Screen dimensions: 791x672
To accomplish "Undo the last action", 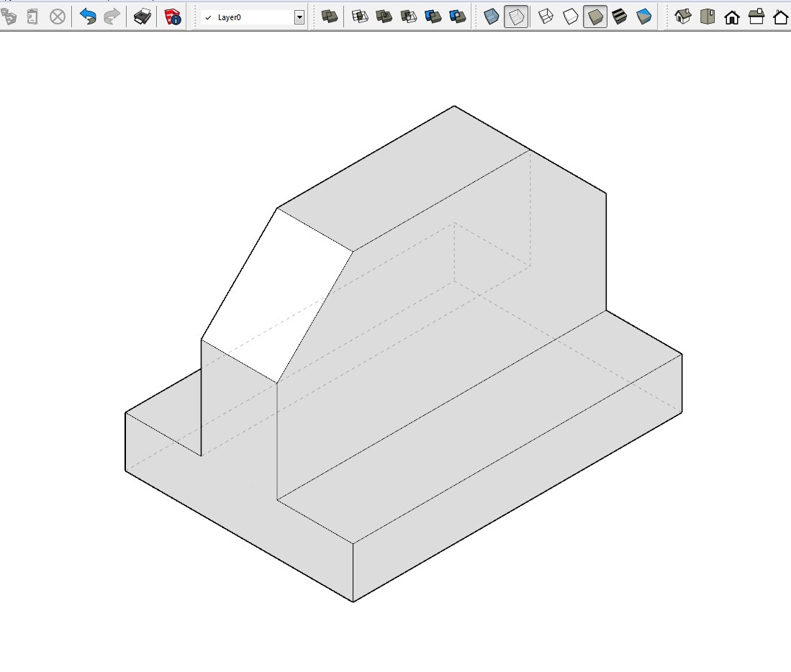I will point(88,17).
